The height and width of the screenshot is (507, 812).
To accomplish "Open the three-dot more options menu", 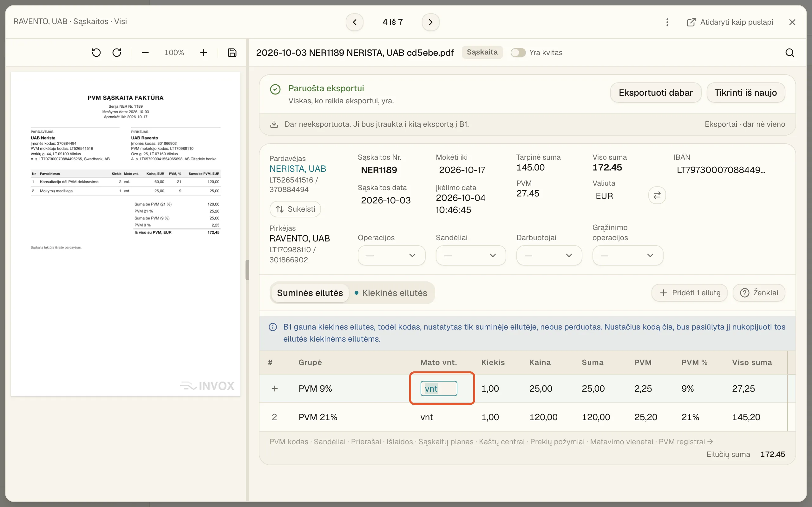I will point(667,22).
